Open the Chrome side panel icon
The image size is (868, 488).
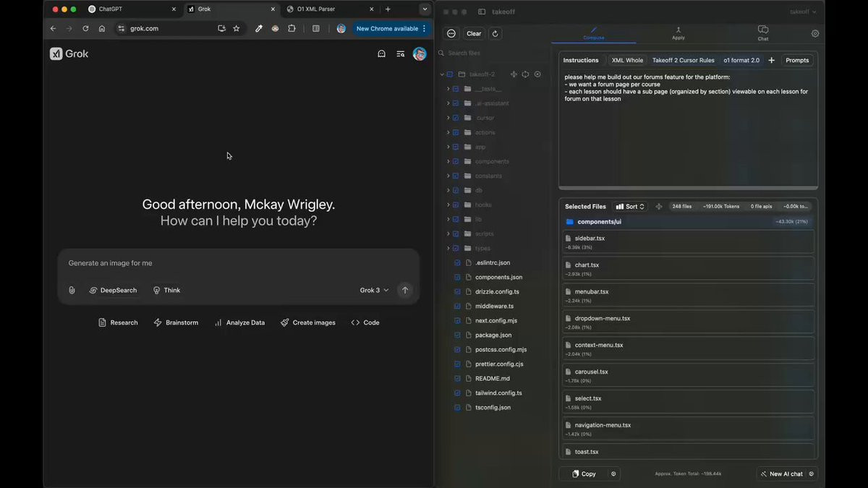316,28
